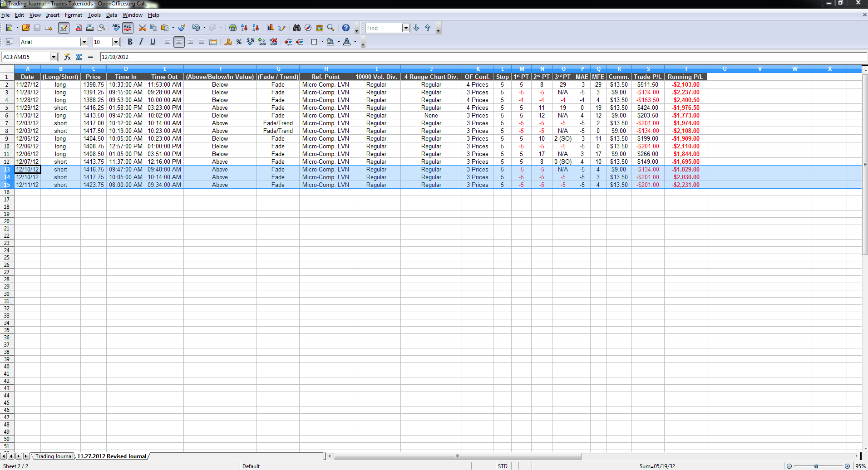Screen dimensions: 868x470
Task: Open Page Preview icon
Action: [x=101, y=28]
